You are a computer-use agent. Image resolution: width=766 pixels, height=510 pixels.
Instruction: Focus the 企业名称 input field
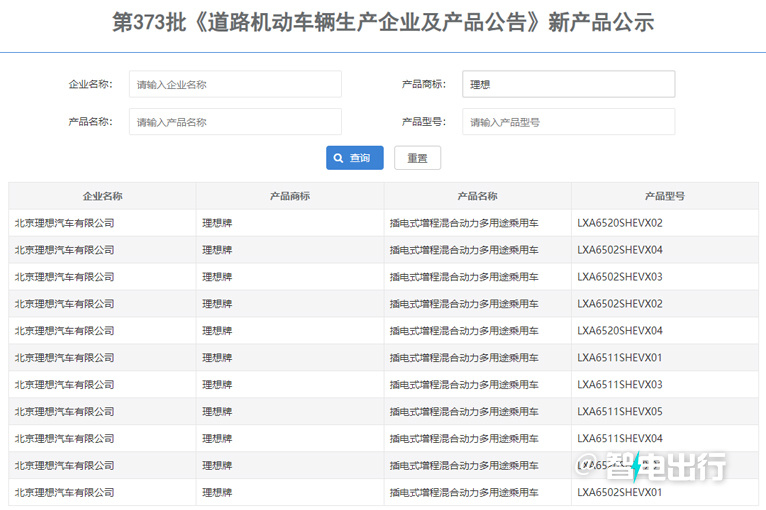[x=235, y=85]
